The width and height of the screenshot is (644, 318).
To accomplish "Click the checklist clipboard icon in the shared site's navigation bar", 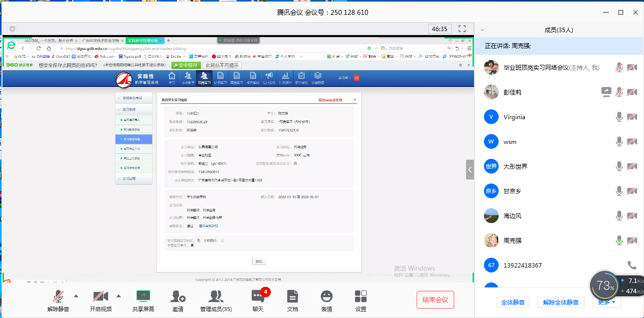I will click(x=301, y=78).
